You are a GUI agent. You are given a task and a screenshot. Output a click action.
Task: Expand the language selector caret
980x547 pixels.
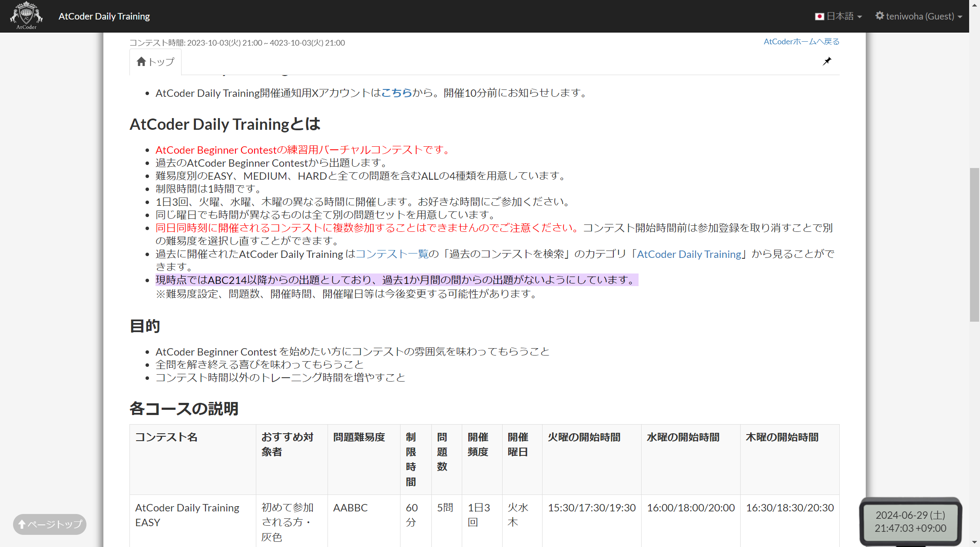point(860,17)
